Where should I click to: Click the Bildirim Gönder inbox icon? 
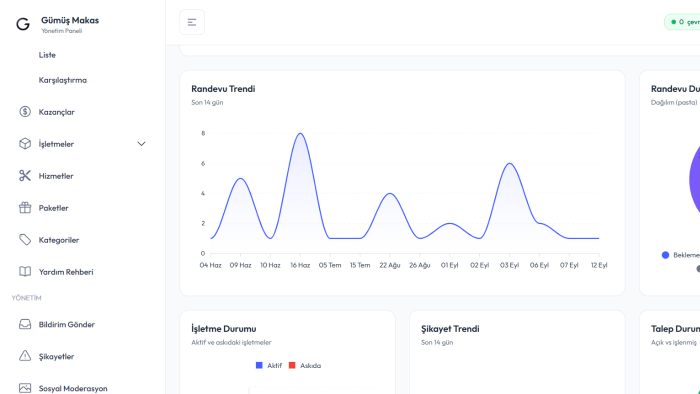pos(25,324)
